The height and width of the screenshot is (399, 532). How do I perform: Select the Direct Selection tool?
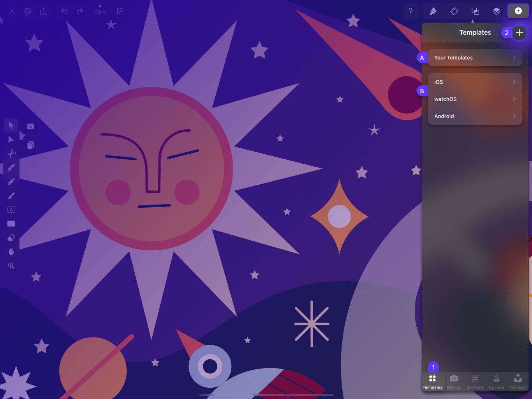point(11,139)
